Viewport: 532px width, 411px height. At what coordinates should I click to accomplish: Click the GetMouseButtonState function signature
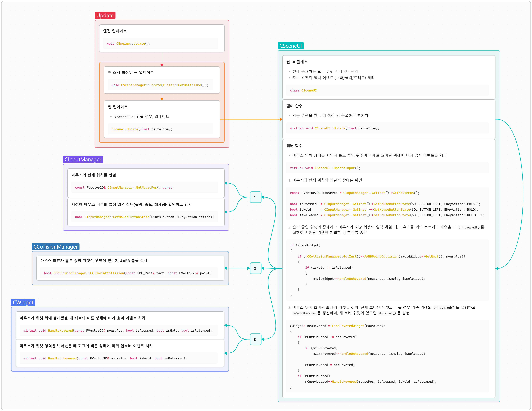pos(144,217)
